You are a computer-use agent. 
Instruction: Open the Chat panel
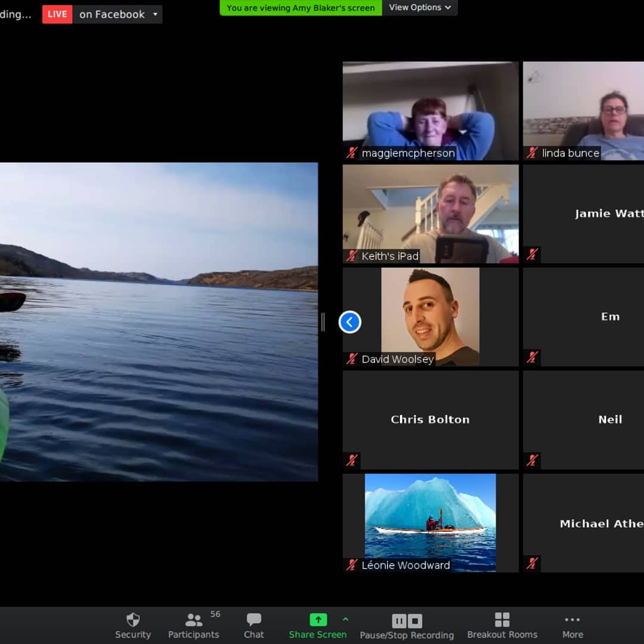(253, 620)
